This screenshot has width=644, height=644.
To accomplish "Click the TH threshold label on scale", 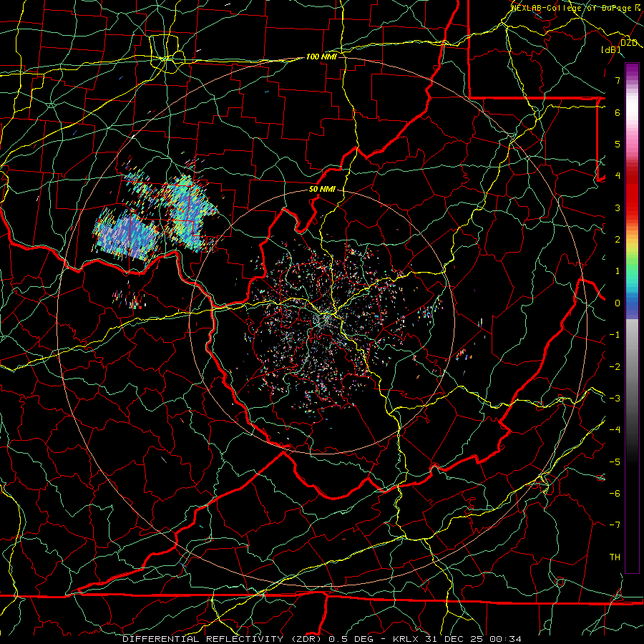I will (x=615, y=557).
